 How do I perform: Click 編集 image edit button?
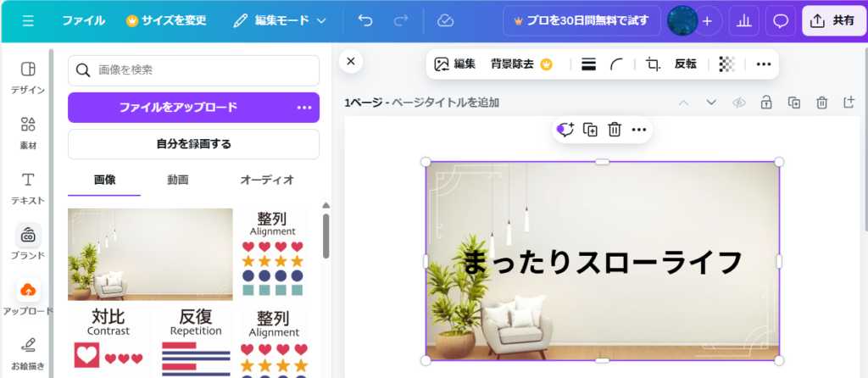[455, 64]
